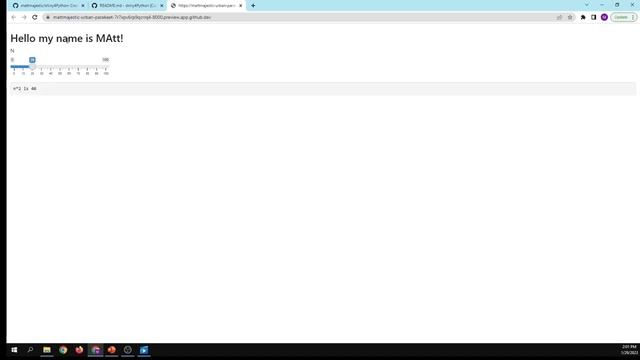
Task: Bookmark this page with the star icon
Action: [x=570, y=17]
